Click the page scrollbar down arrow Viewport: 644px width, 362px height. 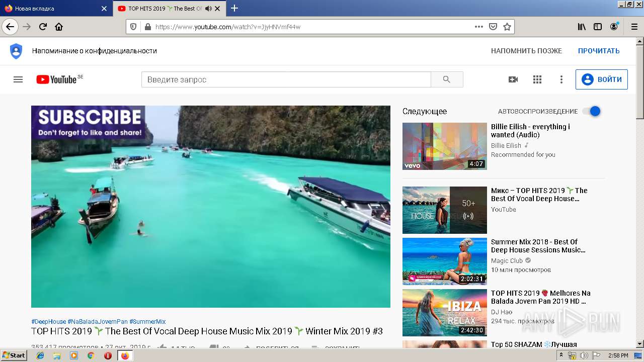tap(639, 344)
